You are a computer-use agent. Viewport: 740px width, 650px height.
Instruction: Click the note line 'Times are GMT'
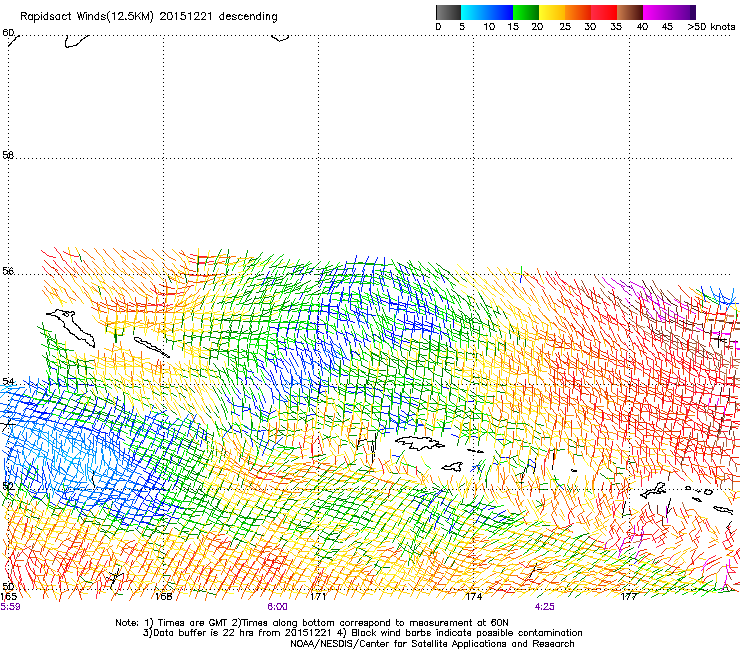(x=193, y=623)
